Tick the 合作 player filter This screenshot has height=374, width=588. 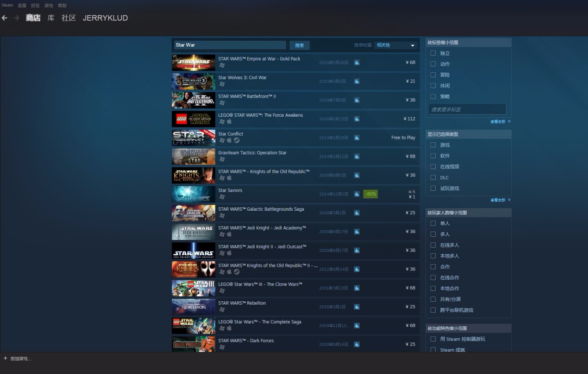pyautogui.click(x=433, y=267)
